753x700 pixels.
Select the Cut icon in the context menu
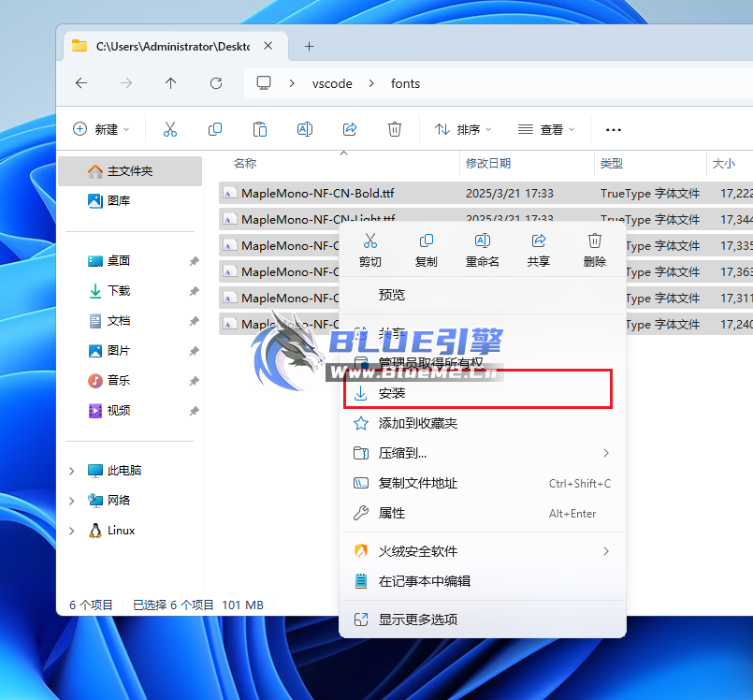(x=369, y=248)
